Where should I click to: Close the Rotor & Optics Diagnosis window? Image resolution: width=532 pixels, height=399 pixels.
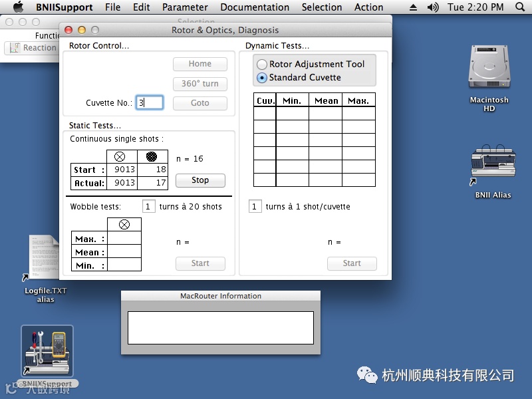pyautogui.click(x=68, y=30)
